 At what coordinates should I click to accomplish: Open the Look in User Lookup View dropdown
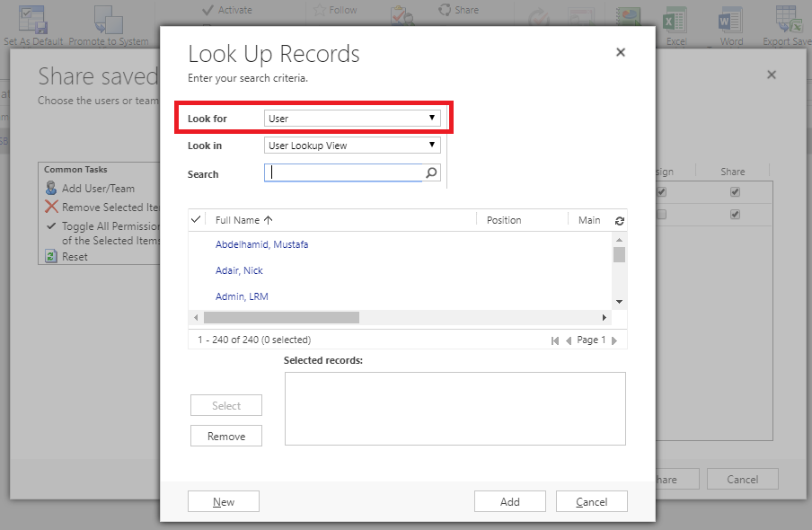pyautogui.click(x=352, y=146)
